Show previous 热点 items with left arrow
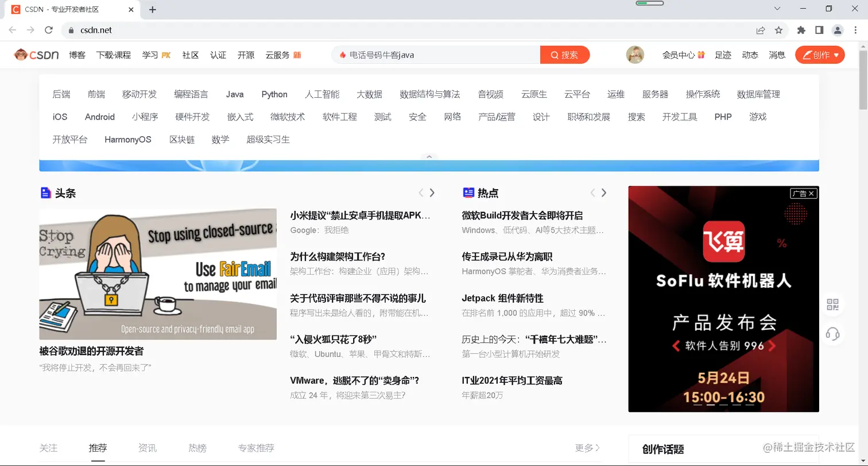 (592, 193)
